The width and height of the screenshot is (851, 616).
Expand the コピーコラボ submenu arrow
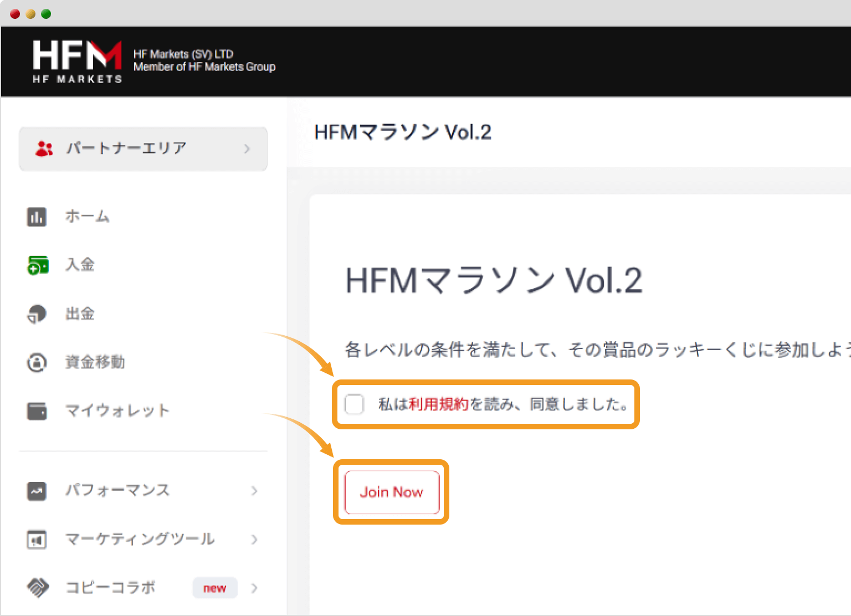pos(254,588)
